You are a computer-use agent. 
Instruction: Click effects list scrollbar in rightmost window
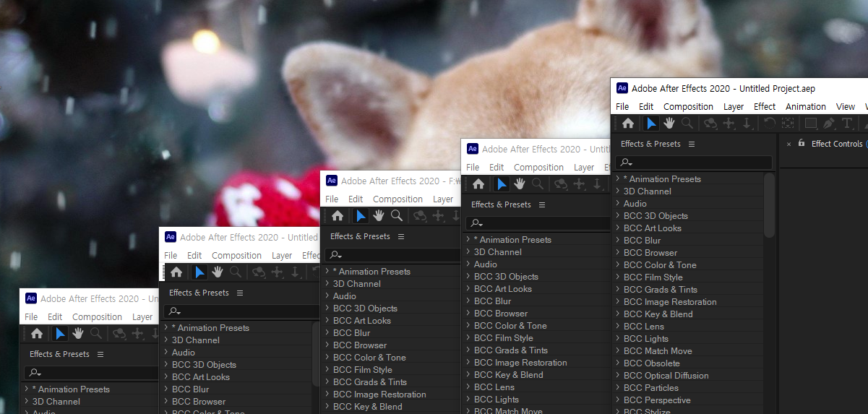coord(769,206)
